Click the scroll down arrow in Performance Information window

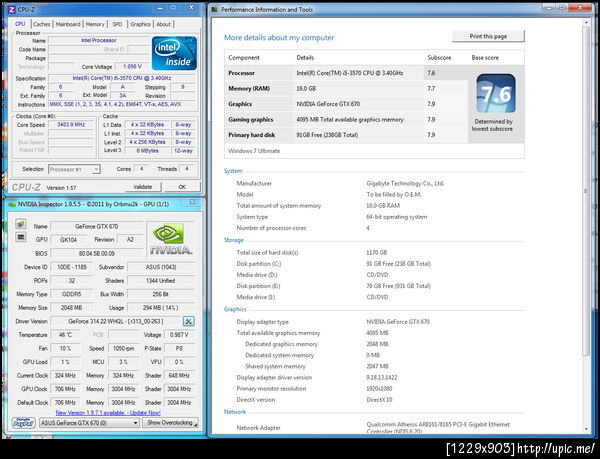pos(586,429)
